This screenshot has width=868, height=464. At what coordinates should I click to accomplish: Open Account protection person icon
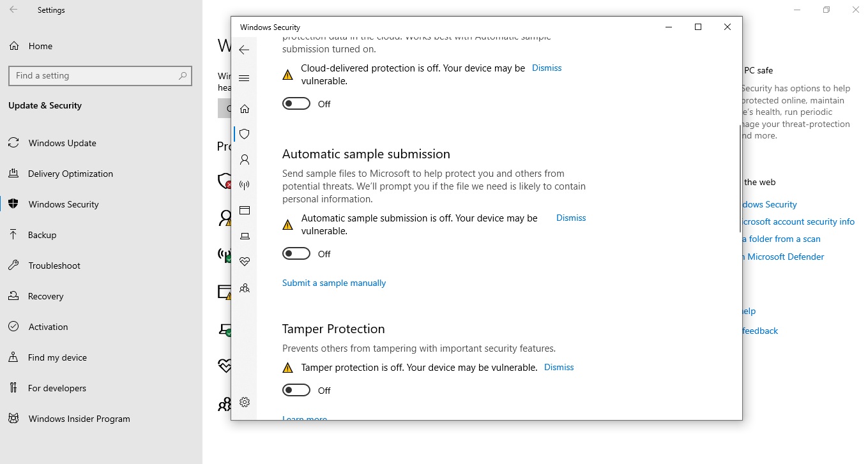244,160
